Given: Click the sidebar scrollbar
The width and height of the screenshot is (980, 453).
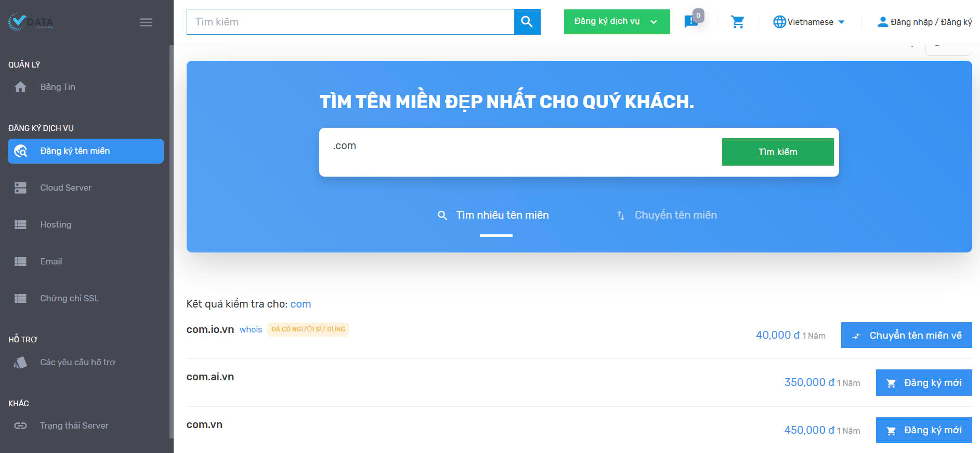Looking at the screenshot, I should click(x=171, y=242).
